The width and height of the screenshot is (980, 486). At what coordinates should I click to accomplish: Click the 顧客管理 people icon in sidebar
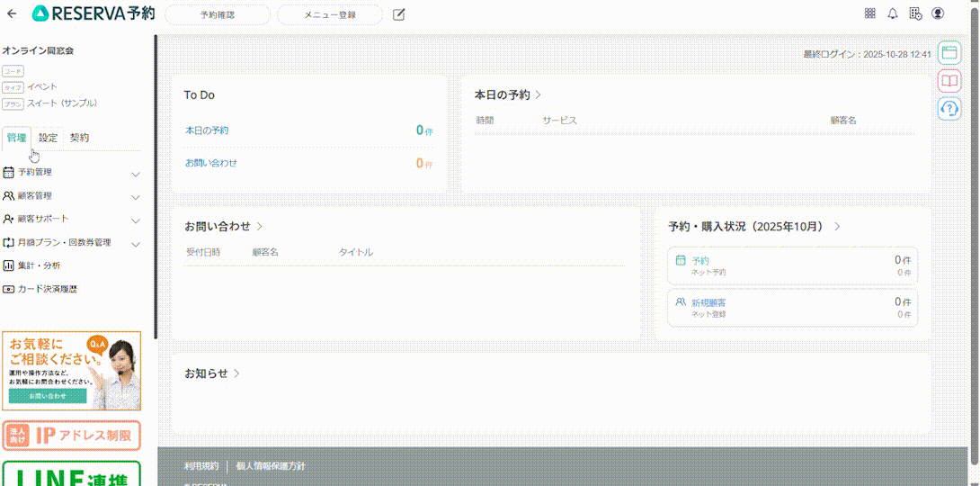coord(9,196)
